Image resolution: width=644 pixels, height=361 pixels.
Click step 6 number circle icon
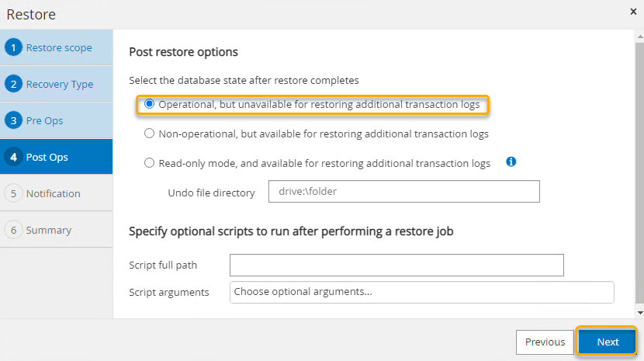pos(13,230)
